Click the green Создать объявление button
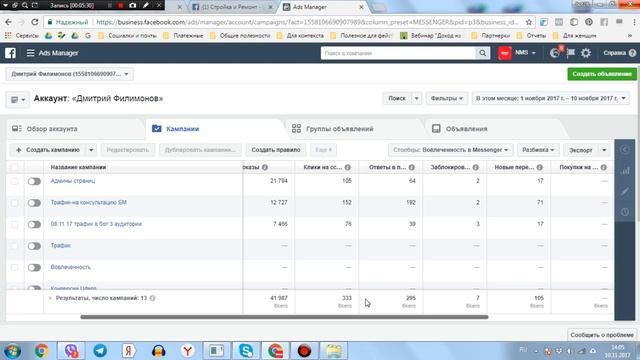This screenshot has height=360, width=640. (602, 74)
